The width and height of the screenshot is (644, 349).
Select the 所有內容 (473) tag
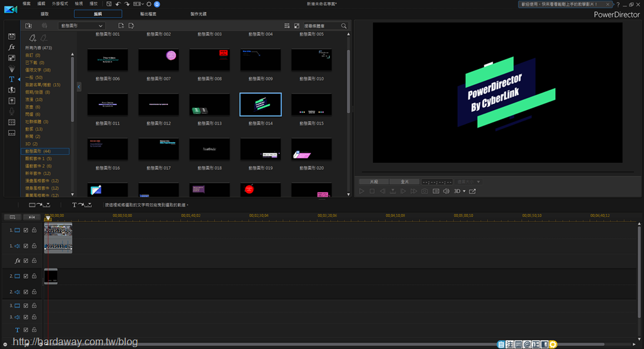click(38, 48)
